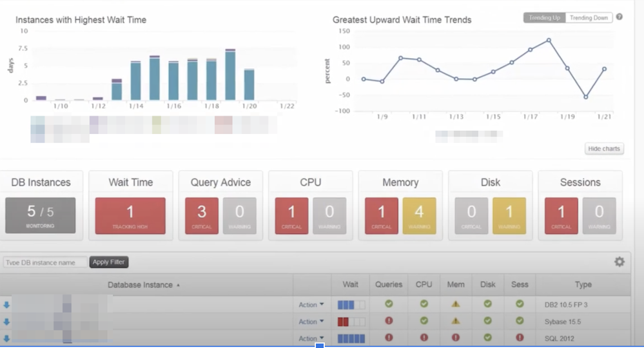Sort table by Mem column
644x348 pixels.
(456, 284)
